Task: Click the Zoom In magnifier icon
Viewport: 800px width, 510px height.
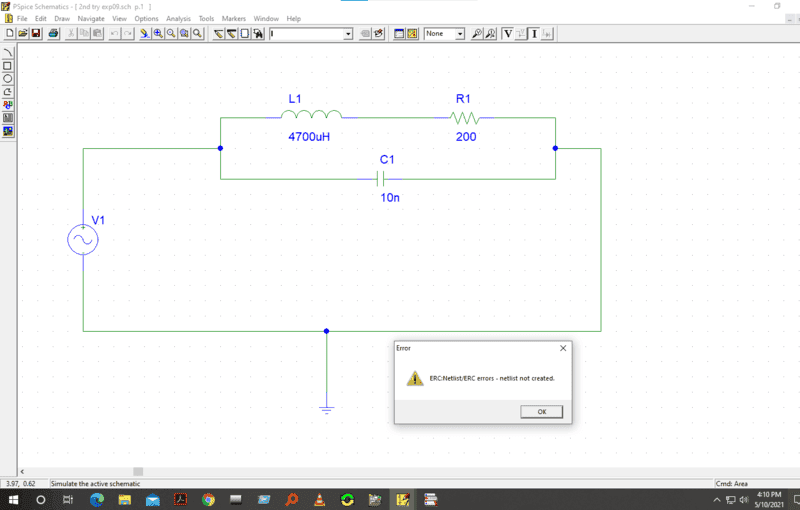Action: (158, 33)
